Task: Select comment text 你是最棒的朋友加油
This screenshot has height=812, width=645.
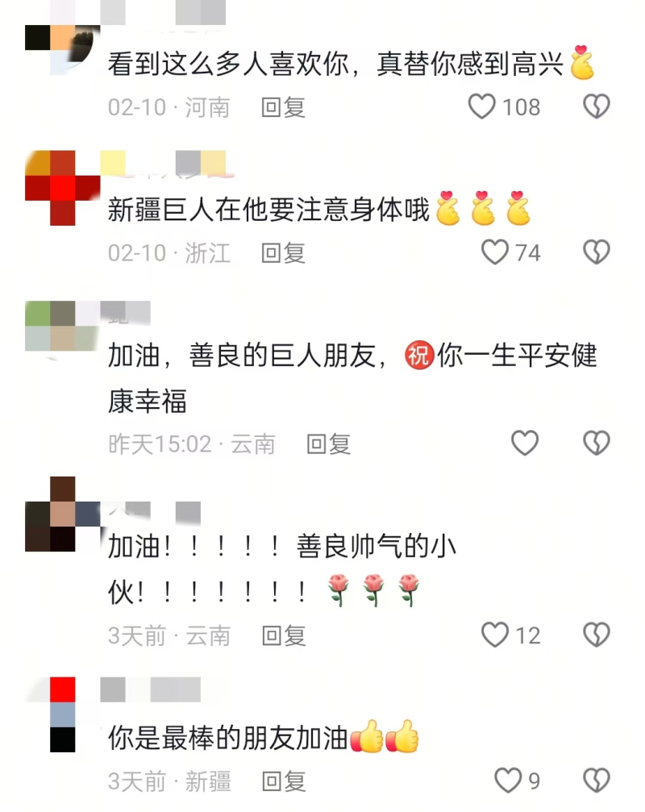Action: (228, 738)
